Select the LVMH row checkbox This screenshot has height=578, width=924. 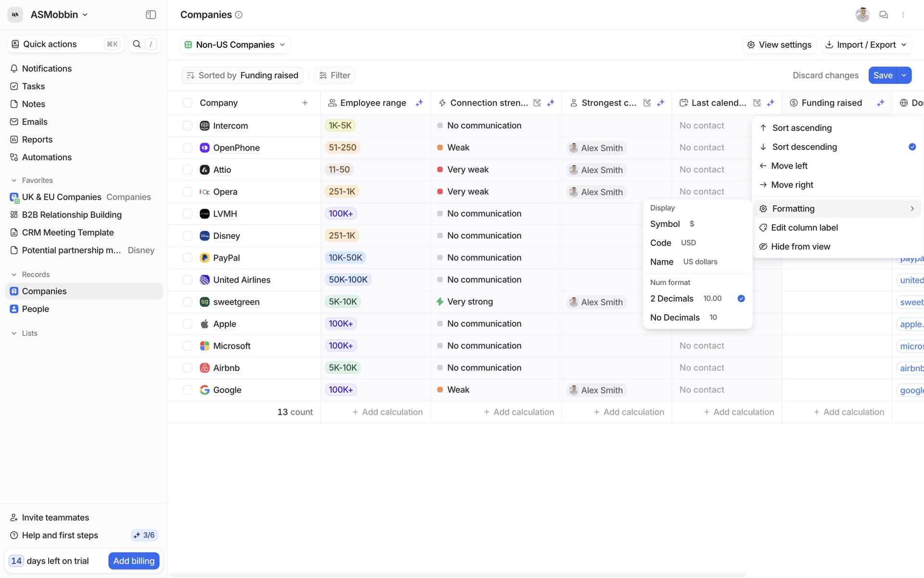pyautogui.click(x=188, y=214)
